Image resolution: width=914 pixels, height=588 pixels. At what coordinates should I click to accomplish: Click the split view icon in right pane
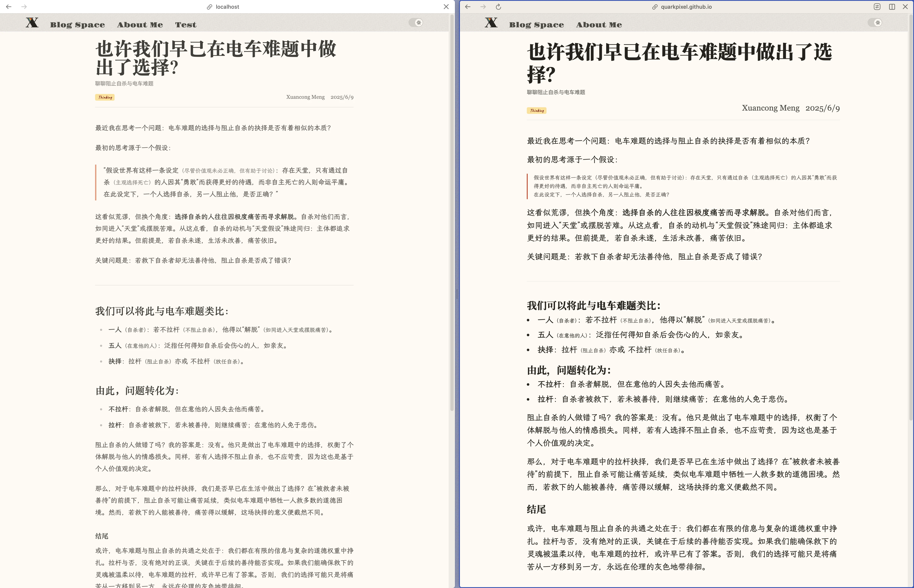click(892, 7)
